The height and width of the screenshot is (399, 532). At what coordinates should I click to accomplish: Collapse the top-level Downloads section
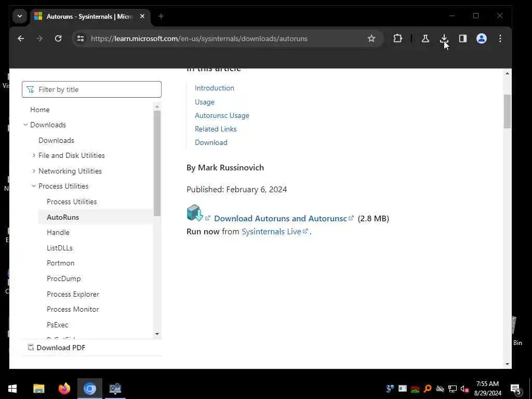(x=25, y=125)
